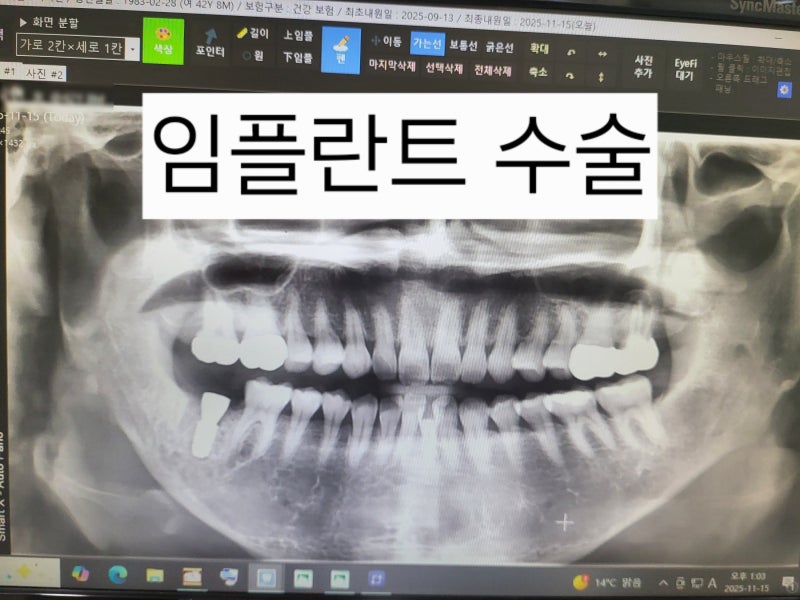Open Copilot from the taskbar
Screen dimensions: 800x600
coord(80,573)
